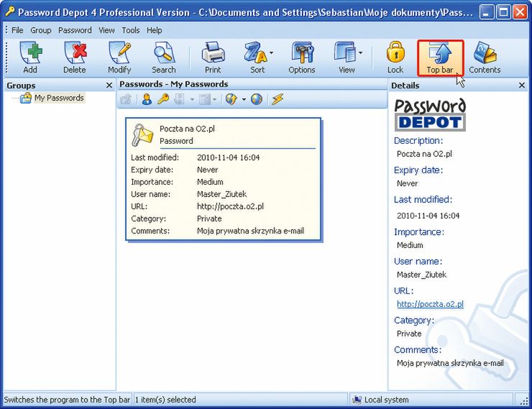Click the Local system computer icon
This screenshot has height=409, width=532.
click(x=357, y=400)
